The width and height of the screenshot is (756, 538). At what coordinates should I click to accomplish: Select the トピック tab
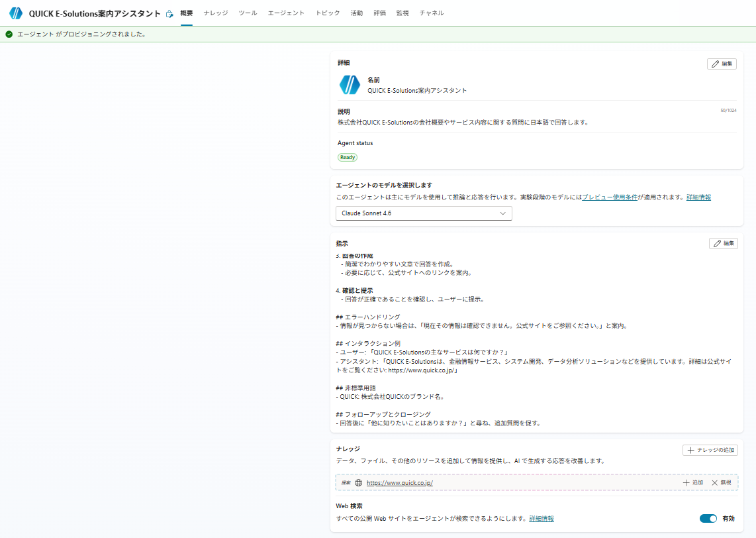(328, 13)
